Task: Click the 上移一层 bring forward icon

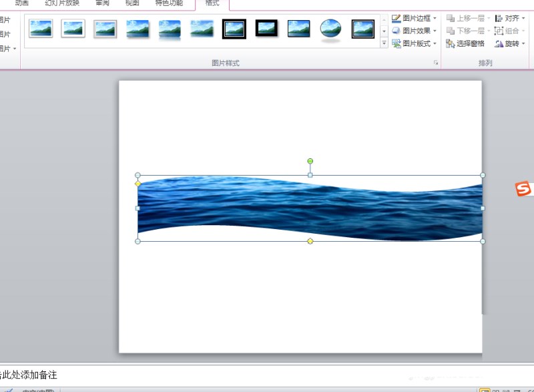Action: (x=450, y=18)
